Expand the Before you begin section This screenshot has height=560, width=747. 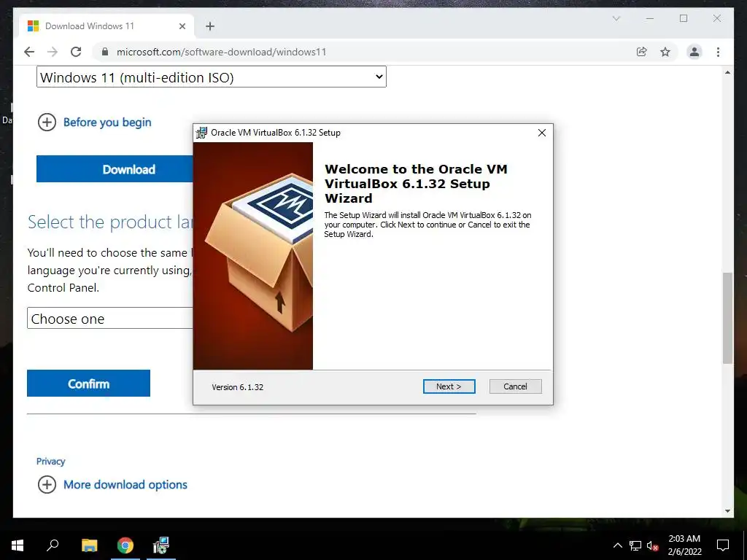(x=94, y=122)
